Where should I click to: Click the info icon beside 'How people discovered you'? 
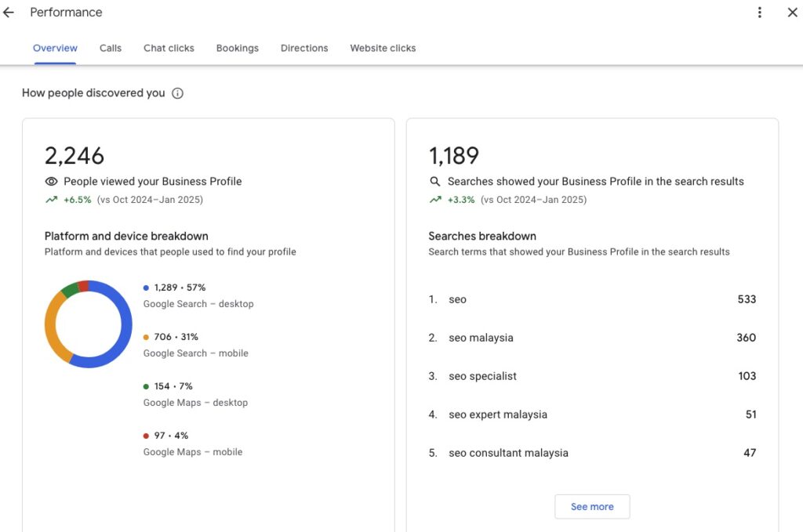(x=177, y=92)
